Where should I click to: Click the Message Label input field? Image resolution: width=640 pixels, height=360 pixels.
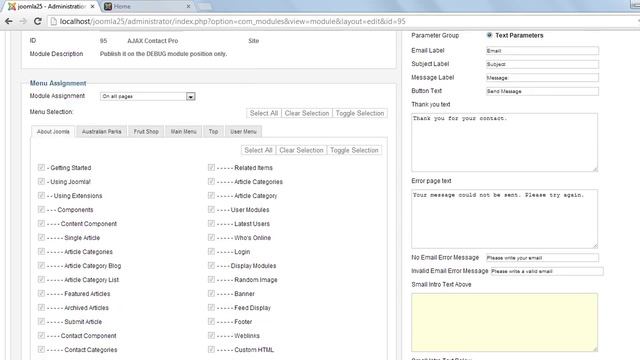pyautogui.click(x=542, y=78)
